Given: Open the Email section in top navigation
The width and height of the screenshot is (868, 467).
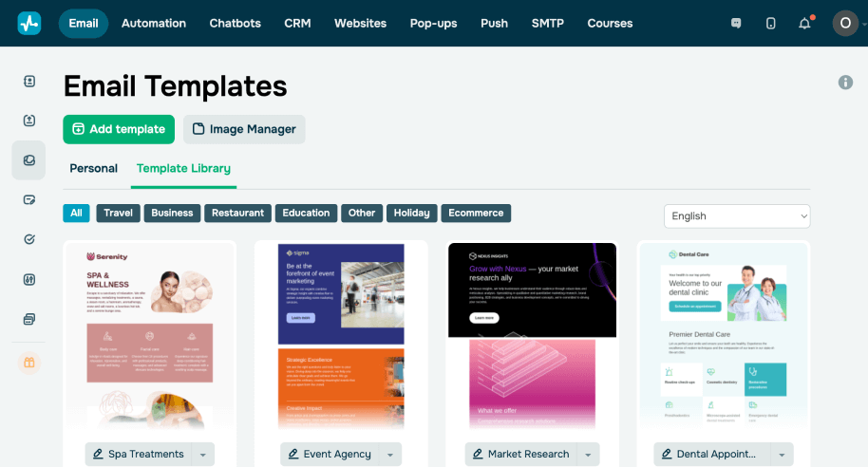Looking at the screenshot, I should pyautogui.click(x=84, y=23).
